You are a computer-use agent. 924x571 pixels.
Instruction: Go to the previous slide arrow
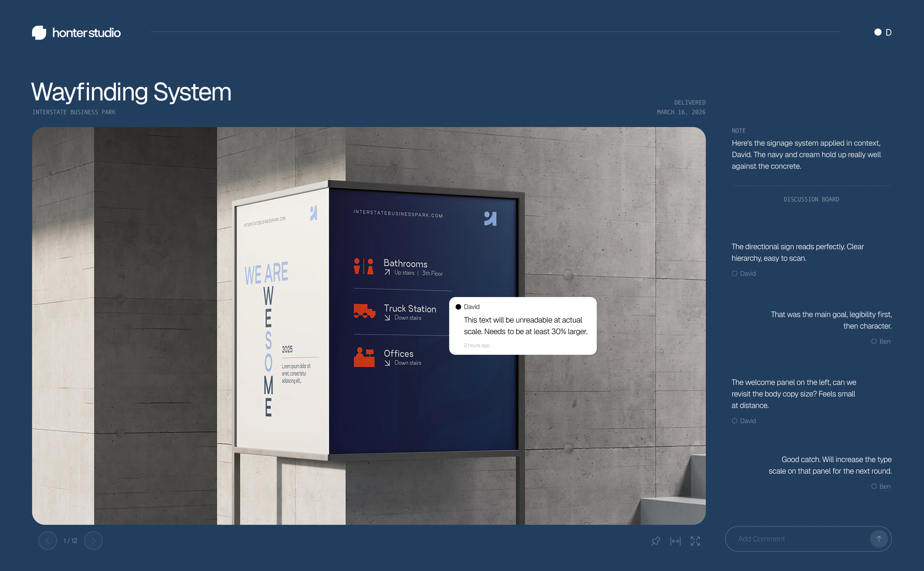pos(47,541)
